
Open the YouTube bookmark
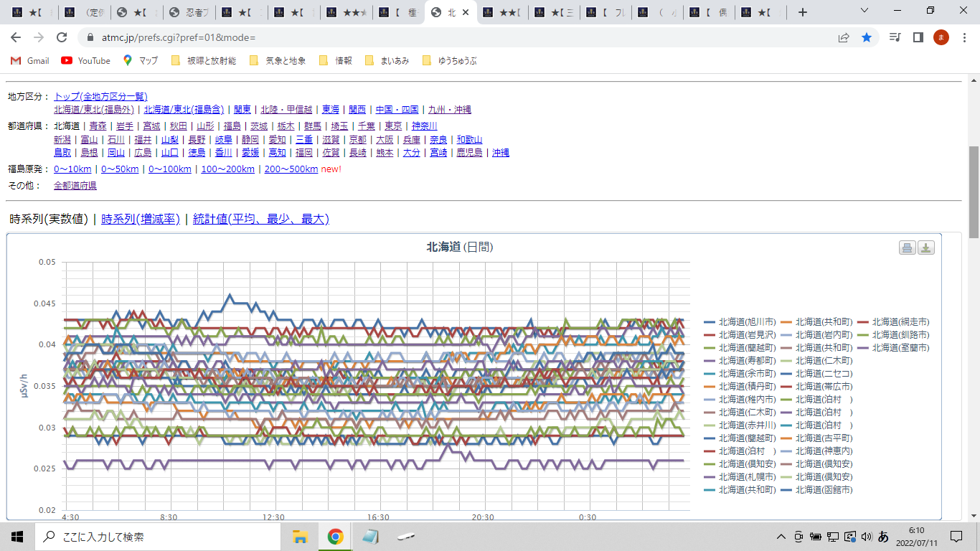(86, 61)
